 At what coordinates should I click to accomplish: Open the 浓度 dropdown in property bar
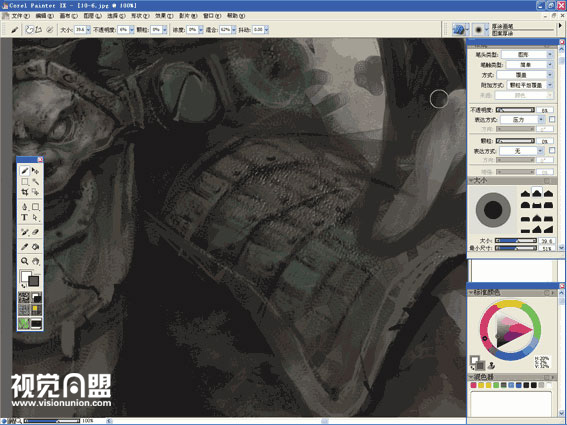(200, 30)
